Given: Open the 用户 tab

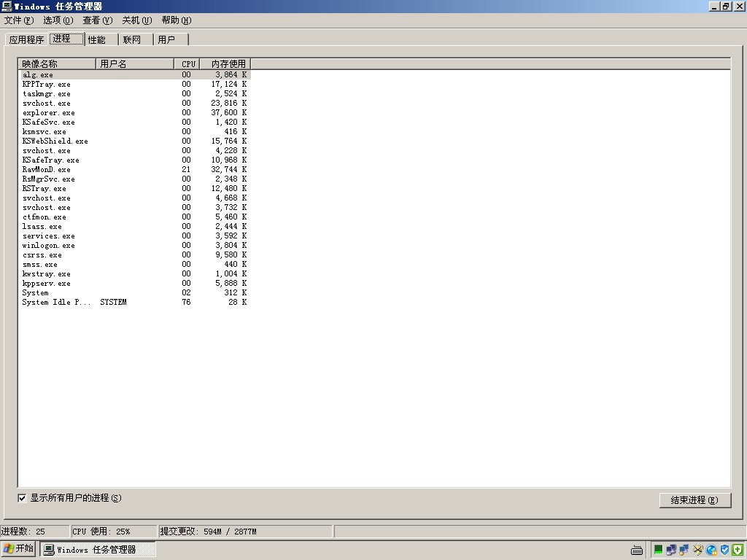Looking at the screenshot, I should [171, 39].
